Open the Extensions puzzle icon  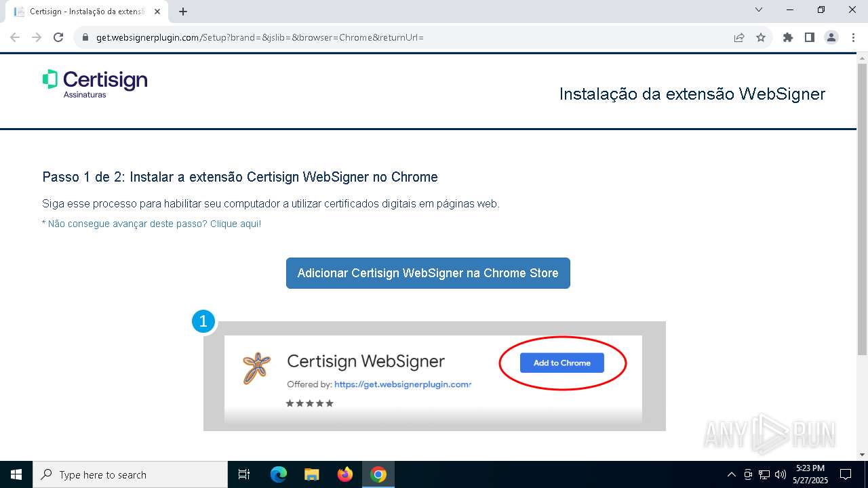click(788, 37)
